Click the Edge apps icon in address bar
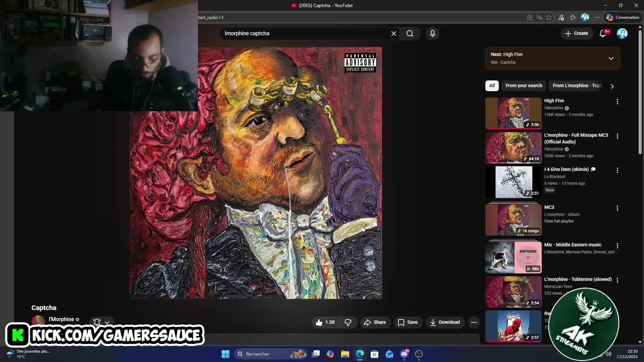The width and height of the screenshot is (644, 362). pyautogui.click(x=529, y=17)
